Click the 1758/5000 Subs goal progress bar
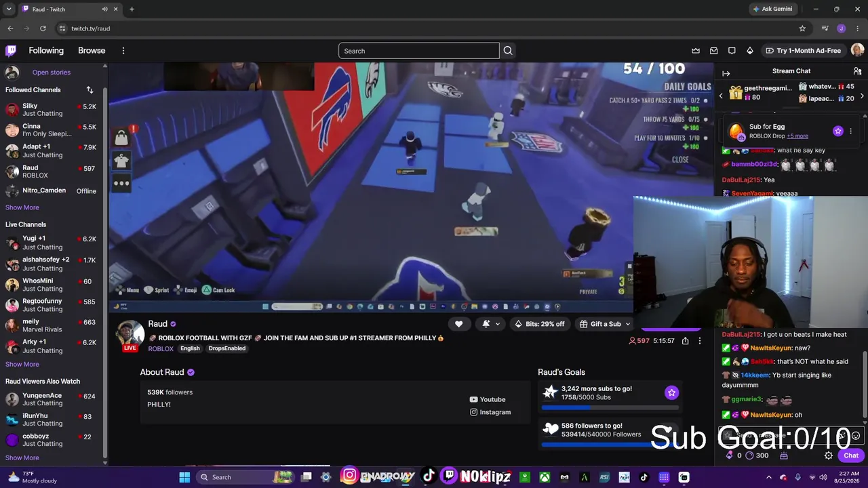Image resolution: width=868 pixels, height=488 pixels. pos(609,408)
